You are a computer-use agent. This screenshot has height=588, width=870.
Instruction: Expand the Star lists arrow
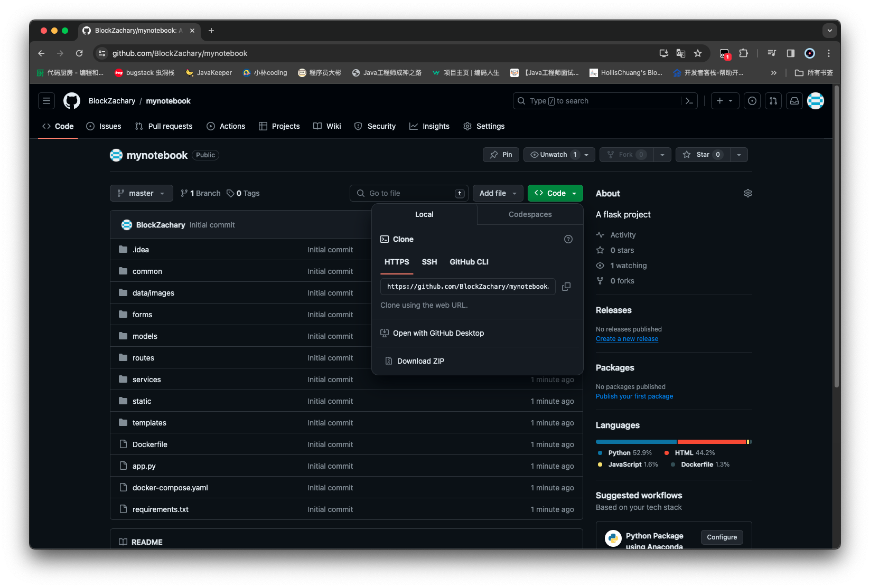739,155
